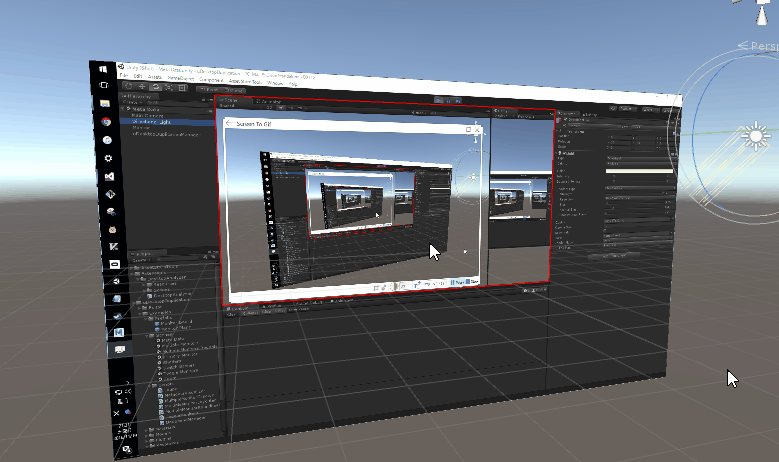Open the Windows Start menu on mirrored taskbar
Viewport: 779px width, 462px height.
click(x=102, y=69)
